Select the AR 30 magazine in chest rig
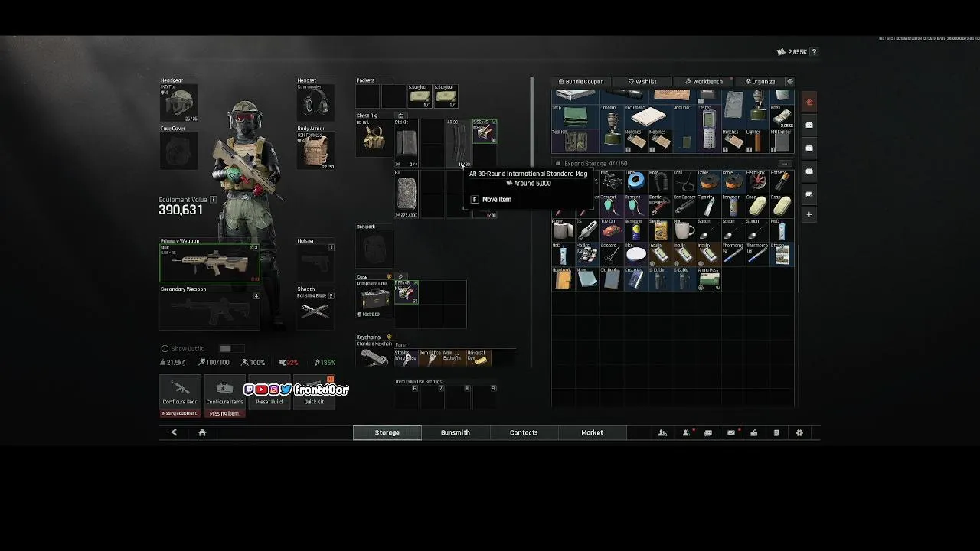This screenshot has width=980, height=551. click(457, 143)
